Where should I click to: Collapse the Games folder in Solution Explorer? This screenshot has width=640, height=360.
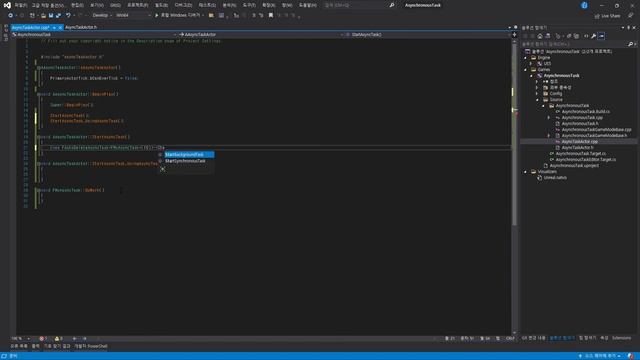[526, 70]
